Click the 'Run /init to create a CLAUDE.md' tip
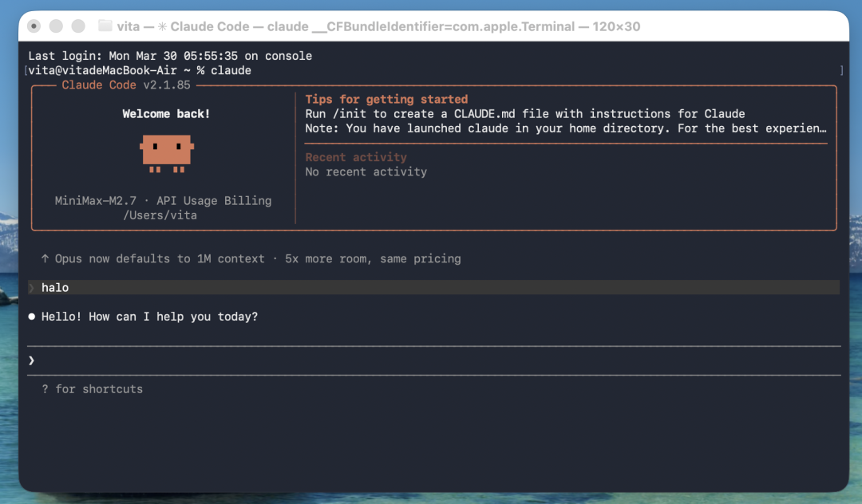Image resolution: width=862 pixels, height=504 pixels. point(525,114)
